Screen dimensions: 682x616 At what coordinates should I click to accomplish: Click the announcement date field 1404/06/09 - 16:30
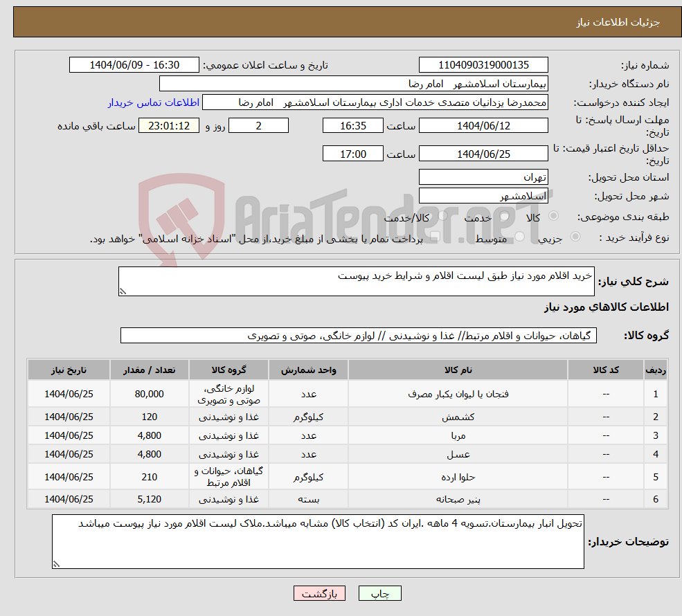pos(134,64)
